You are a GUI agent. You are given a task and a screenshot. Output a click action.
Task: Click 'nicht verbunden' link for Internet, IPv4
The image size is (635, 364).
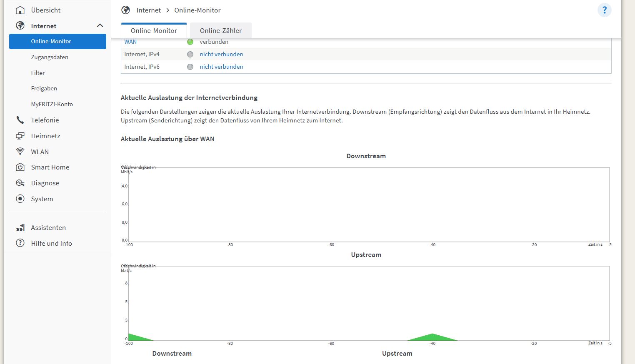(221, 54)
